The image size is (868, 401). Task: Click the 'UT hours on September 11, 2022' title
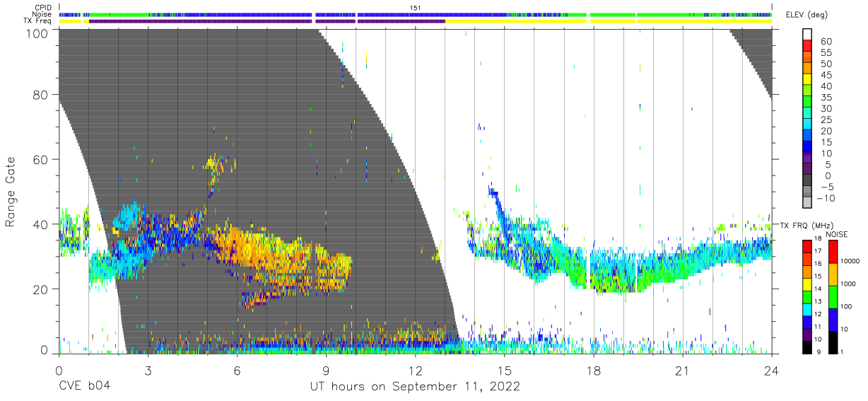coord(415,386)
